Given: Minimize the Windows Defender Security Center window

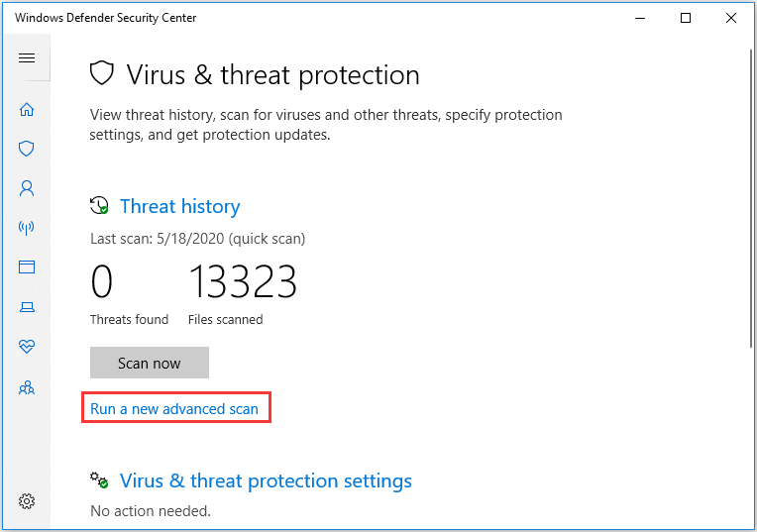Looking at the screenshot, I should [640, 19].
